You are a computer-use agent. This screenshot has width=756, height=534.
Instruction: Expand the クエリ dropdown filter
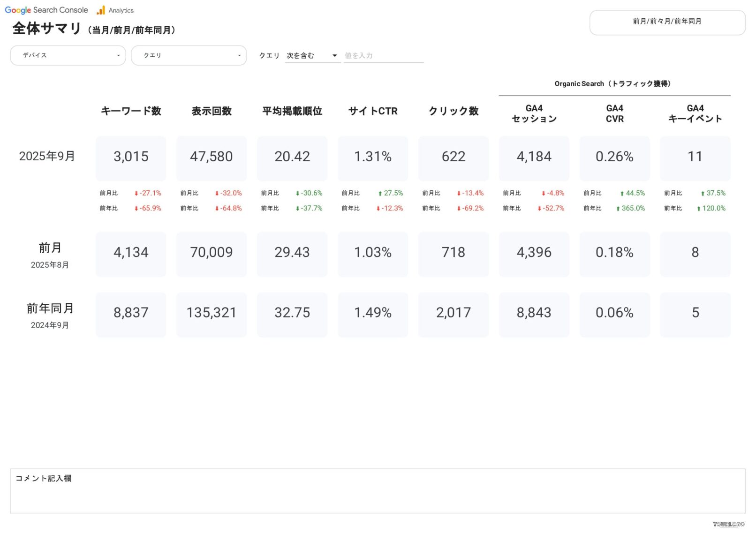[189, 55]
